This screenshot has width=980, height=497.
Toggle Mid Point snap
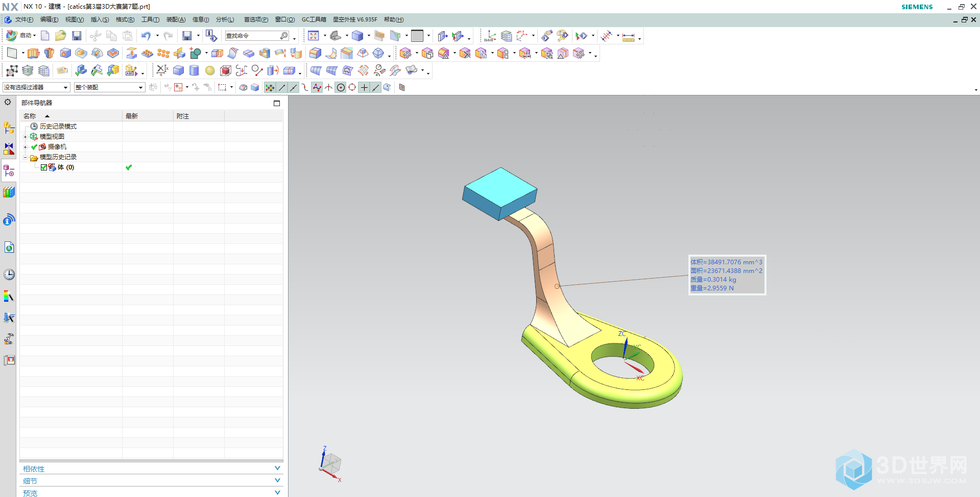(x=294, y=88)
